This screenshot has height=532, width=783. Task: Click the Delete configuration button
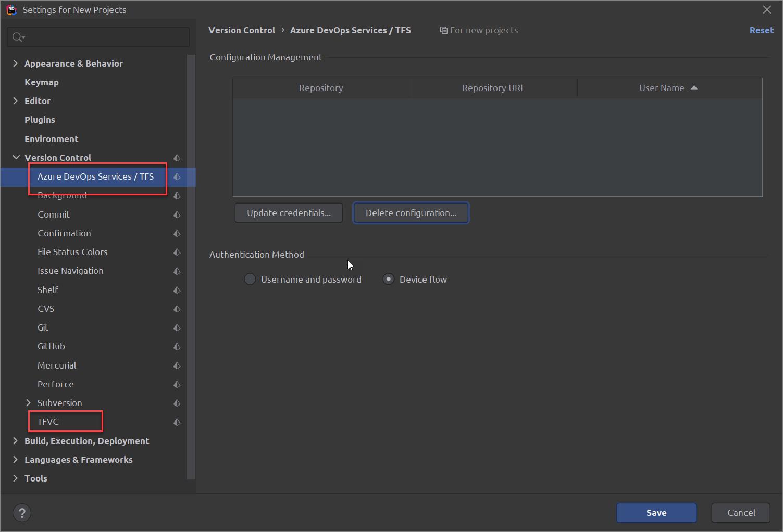point(411,213)
